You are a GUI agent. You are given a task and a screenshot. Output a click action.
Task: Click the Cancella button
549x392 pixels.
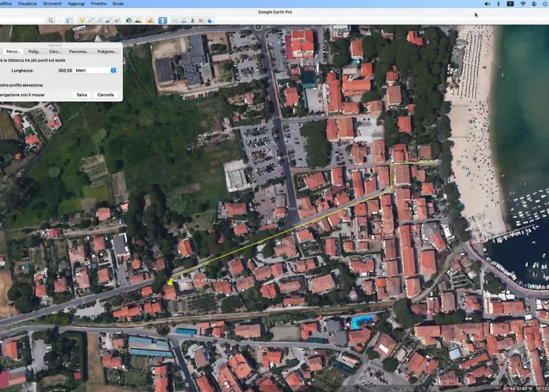pos(105,94)
